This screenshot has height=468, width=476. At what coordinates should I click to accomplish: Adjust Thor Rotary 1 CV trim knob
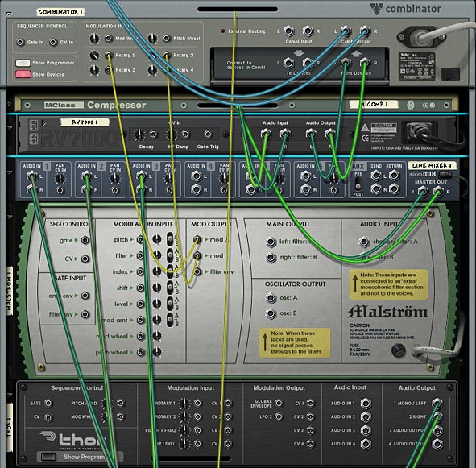click(184, 404)
